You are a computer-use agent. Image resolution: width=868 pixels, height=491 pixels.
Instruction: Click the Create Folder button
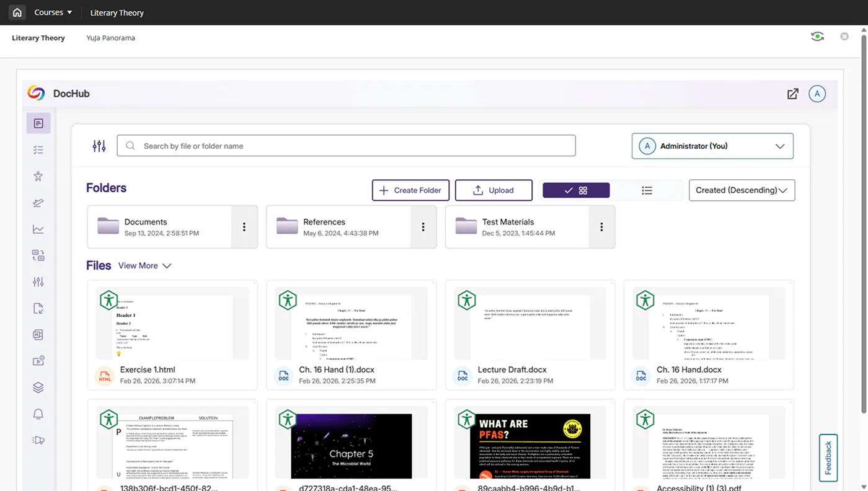pyautogui.click(x=410, y=190)
